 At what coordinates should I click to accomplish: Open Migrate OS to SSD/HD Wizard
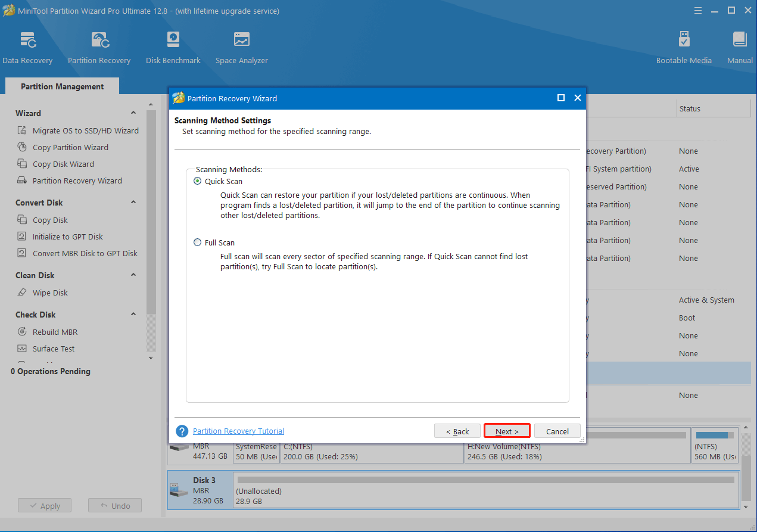pyautogui.click(x=86, y=130)
